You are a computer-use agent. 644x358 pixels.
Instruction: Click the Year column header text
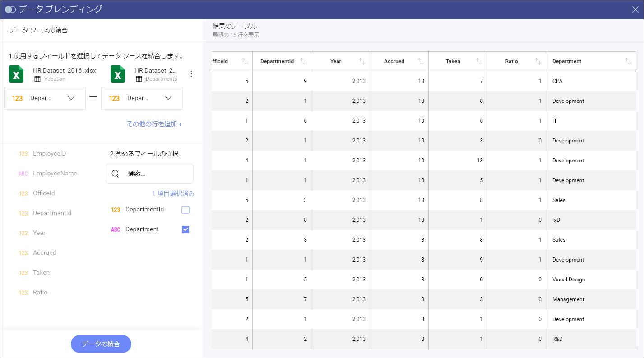336,61
